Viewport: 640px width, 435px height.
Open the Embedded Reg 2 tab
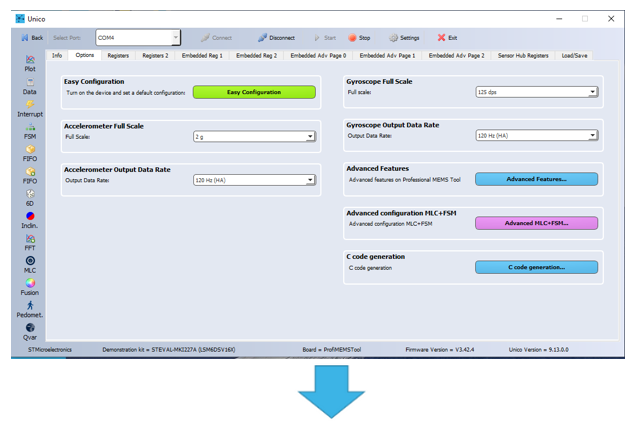pyautogui.click(x=256, y=55)
